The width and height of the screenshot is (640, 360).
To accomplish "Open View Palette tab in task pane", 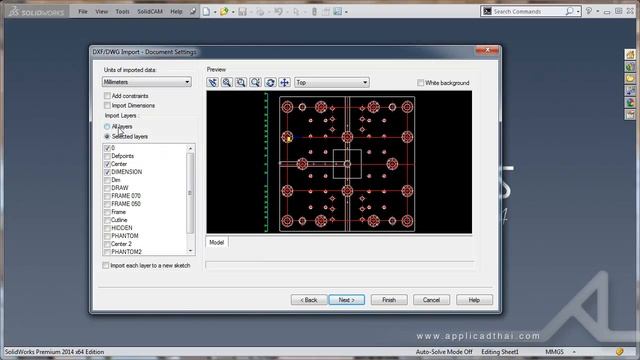I will pos(630,91).
